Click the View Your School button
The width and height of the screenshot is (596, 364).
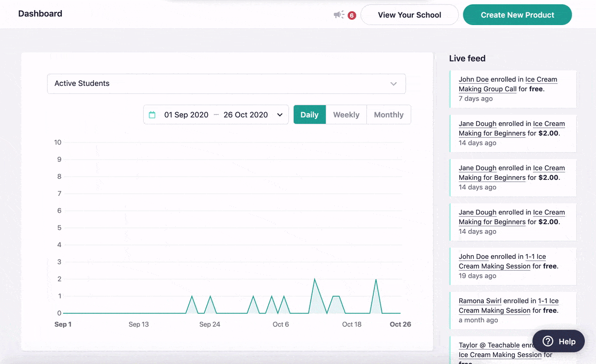(x=409, y=15)
